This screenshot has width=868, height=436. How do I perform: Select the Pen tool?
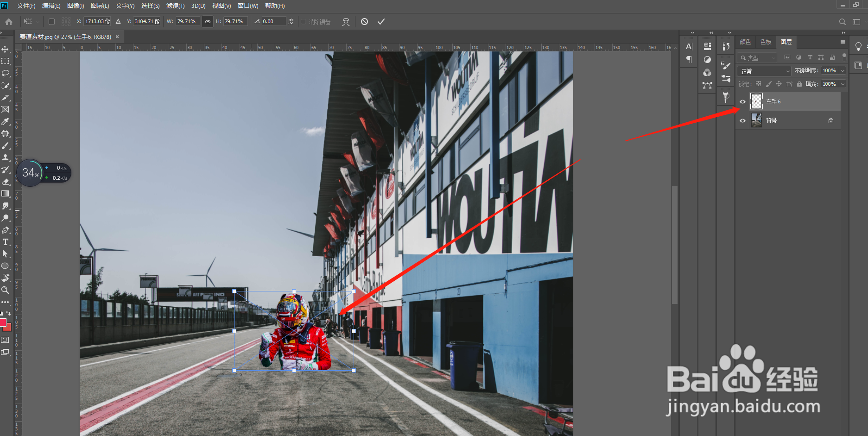tap(6, 230)
